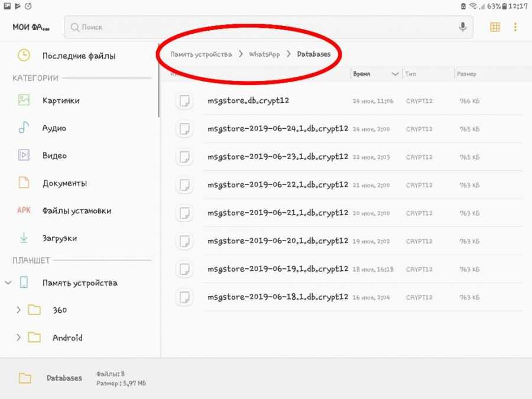Image resolution: width=532 pixels, height=399 pixels.
Task: Open Файлы установки category
Action: [77, 211]
